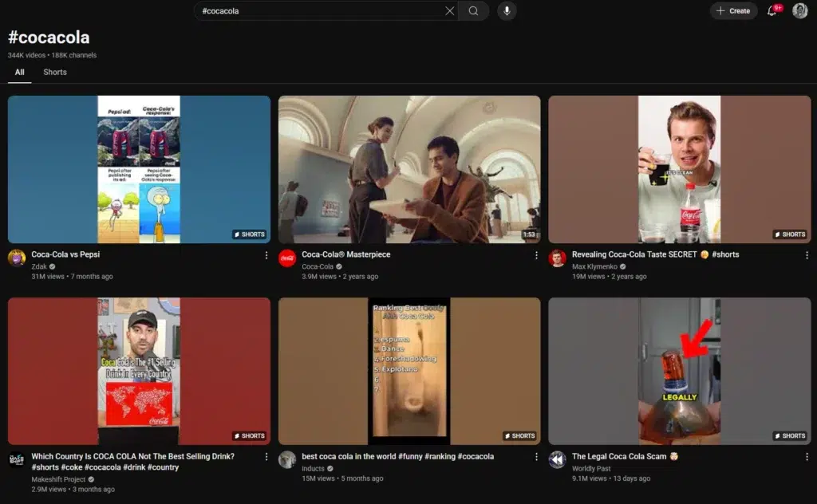Open the Max Klymenko channel avatar
Image resolution: width=817 pixels, height=504 pixels.
[x=558, y=258]
